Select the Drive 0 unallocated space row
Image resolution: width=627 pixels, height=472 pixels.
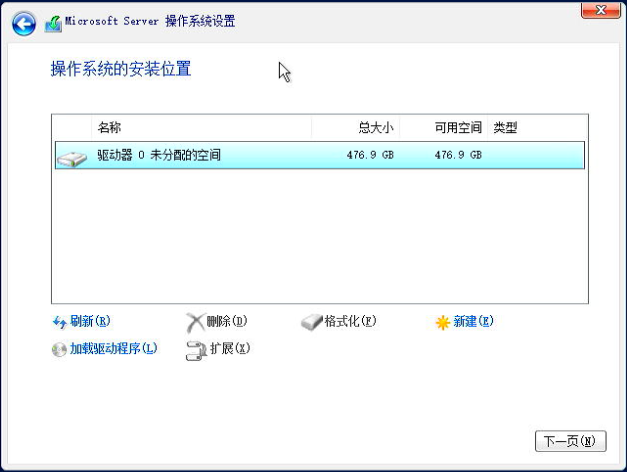coord(320,155)
